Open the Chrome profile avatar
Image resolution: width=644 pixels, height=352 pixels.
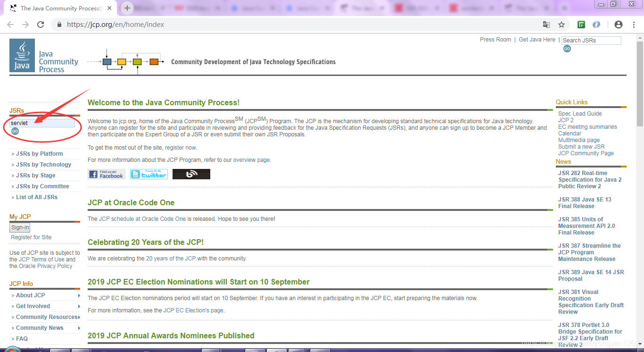coord(619,25)
